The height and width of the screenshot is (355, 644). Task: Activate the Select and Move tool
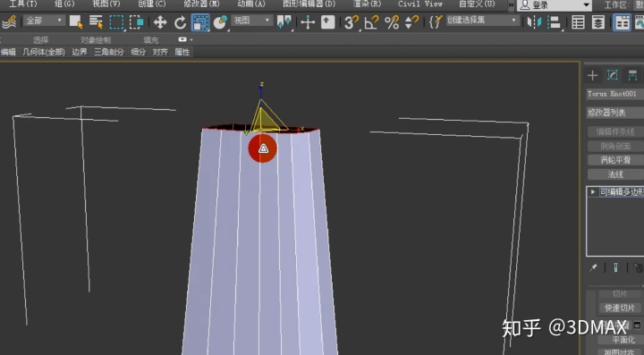pyautogui.click(x=160, y=22)
